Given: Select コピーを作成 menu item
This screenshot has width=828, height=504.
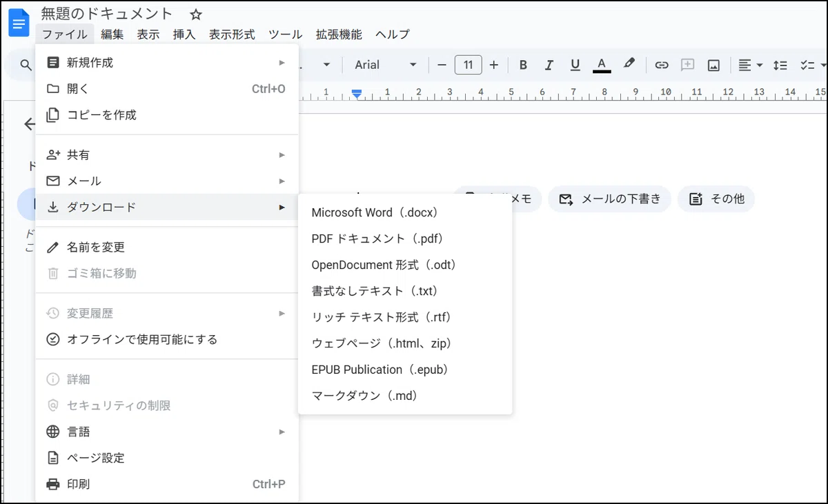Looking at the screenshot, I should [x=167, y=115].
